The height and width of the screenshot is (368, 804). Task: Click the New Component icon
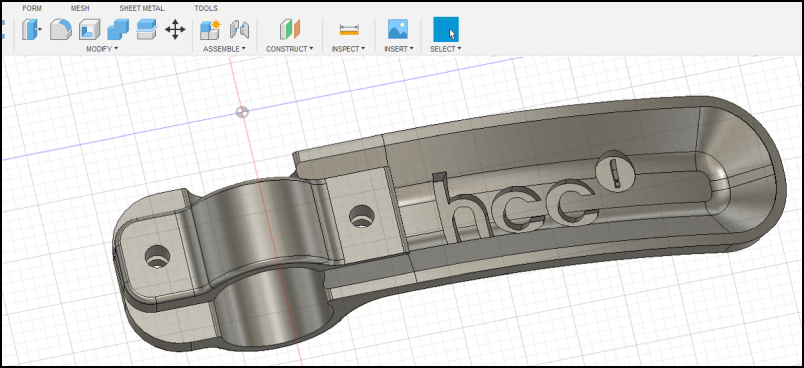point(210,30)
